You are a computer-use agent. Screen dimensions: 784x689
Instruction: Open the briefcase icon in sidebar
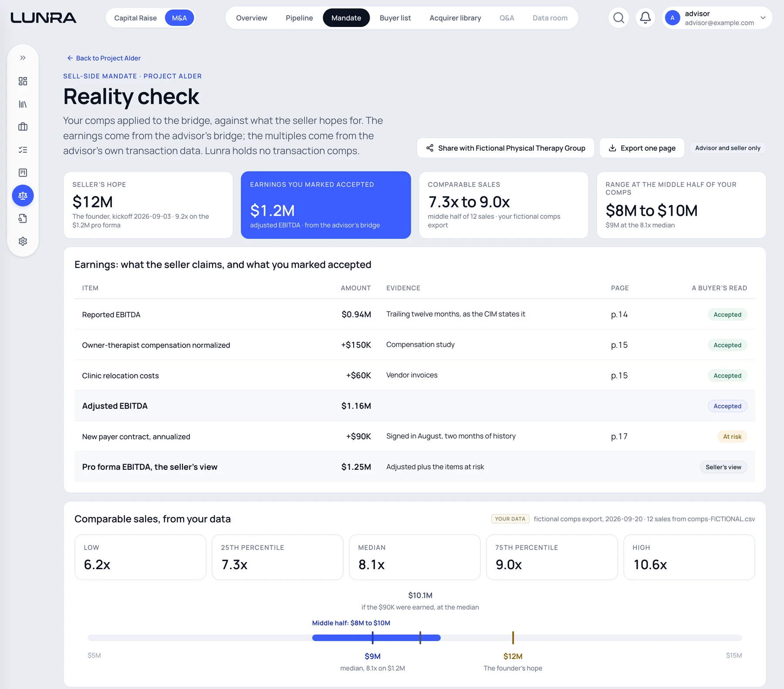coord(23,127)
